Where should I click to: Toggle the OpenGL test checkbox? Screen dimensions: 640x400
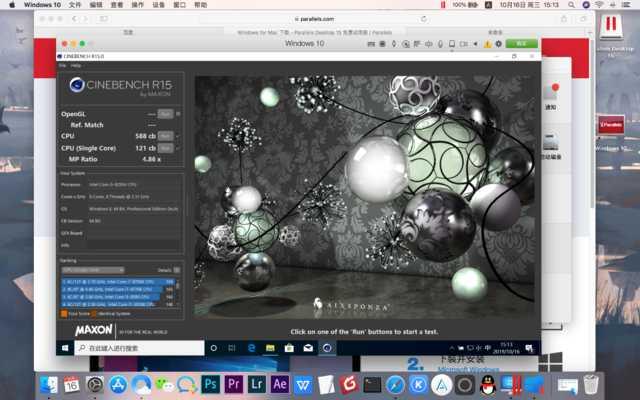click(178, 114)
